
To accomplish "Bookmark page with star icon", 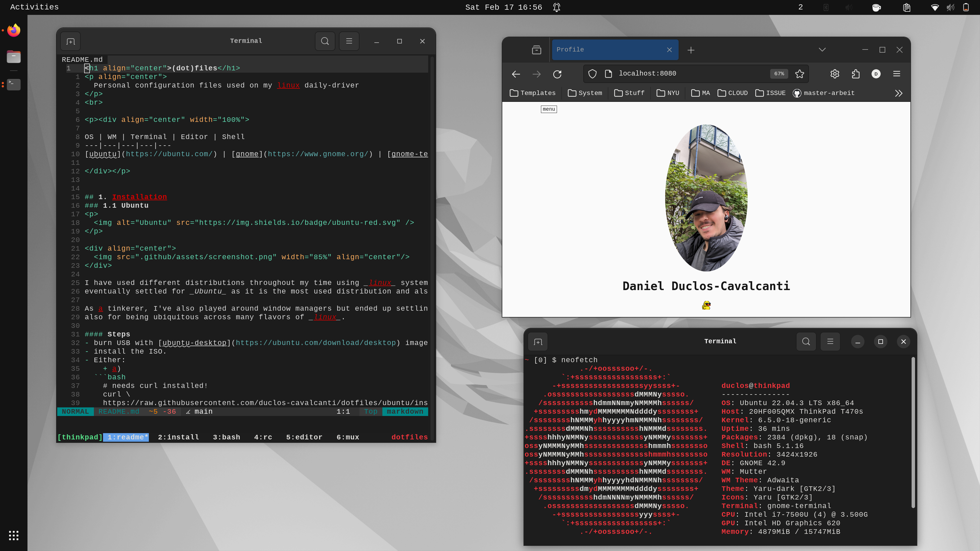I will [x=800, y=74].
